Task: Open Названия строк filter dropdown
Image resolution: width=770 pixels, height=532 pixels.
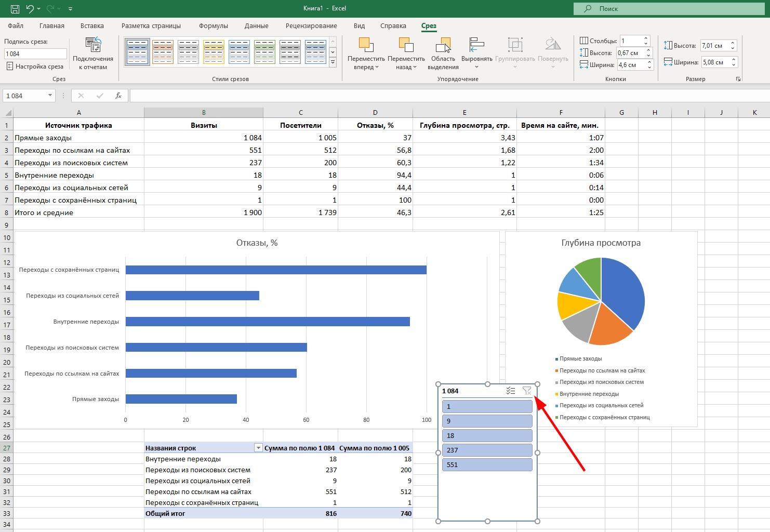Action: (x=258, y=448)
